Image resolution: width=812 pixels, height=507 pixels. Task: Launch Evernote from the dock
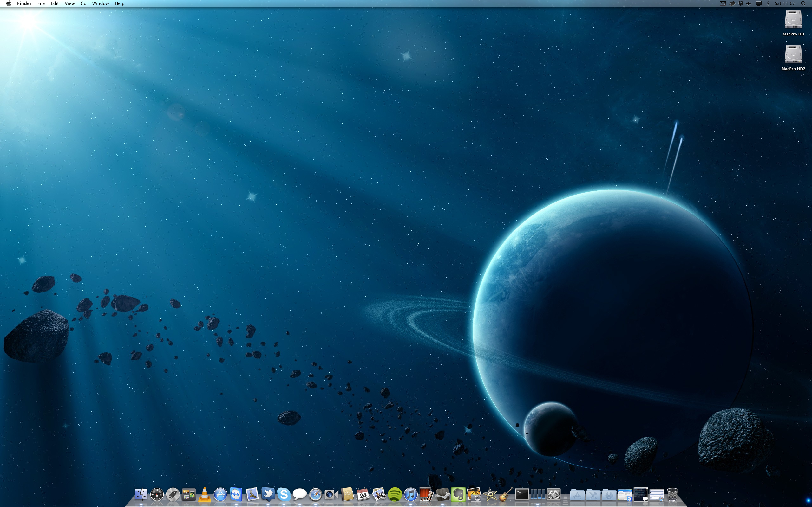(x=458, y=494)
